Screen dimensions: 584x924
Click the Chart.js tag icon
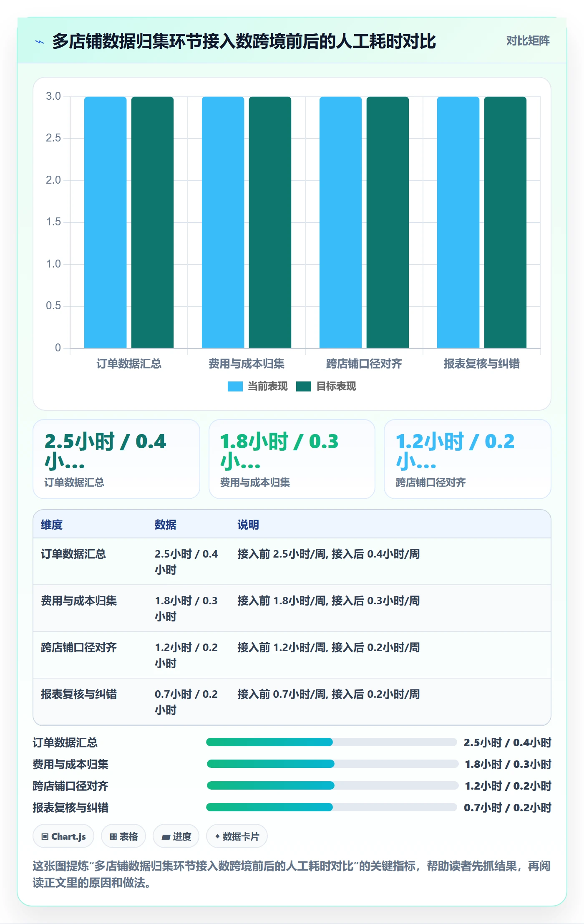pos(45,836)
